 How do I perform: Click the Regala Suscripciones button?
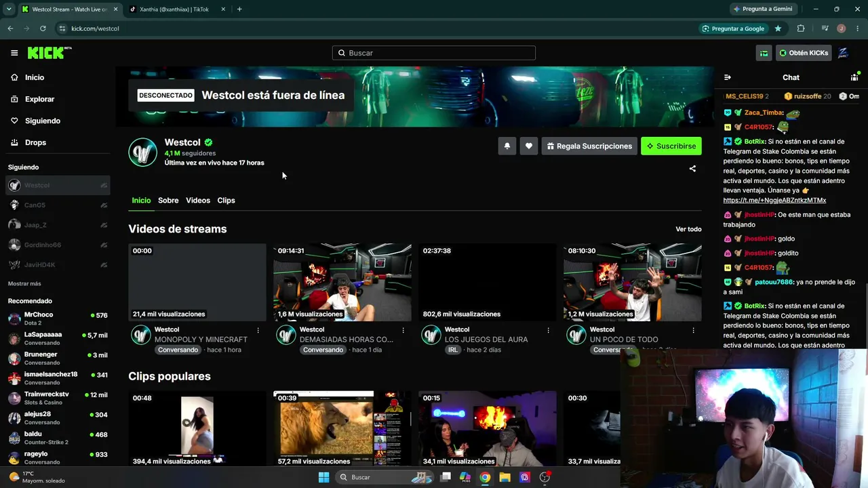tap(589, 146)
